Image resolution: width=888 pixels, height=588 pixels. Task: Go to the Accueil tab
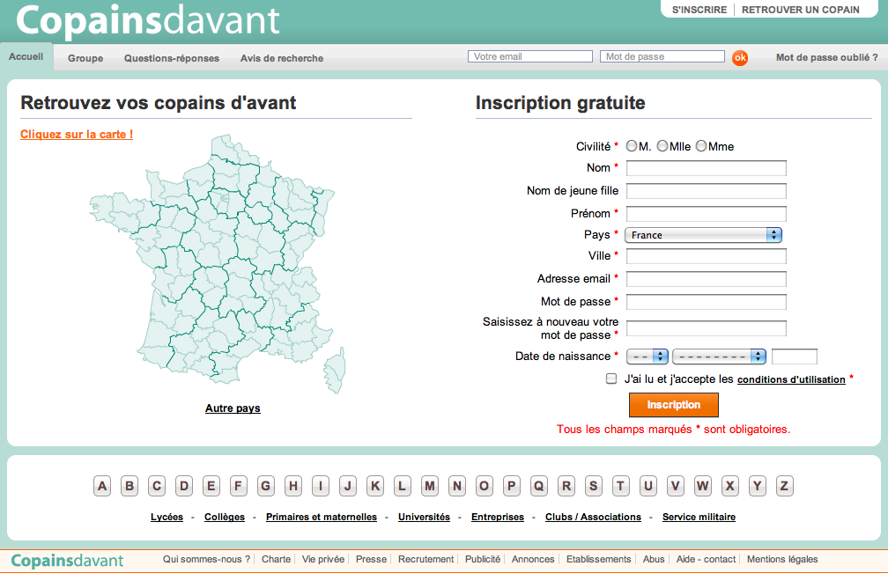(26, 56)
